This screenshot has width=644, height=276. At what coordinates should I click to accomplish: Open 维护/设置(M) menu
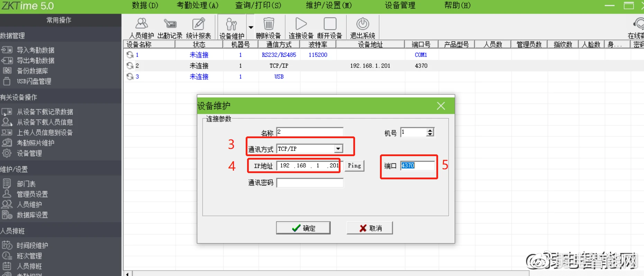click(329, 6)
